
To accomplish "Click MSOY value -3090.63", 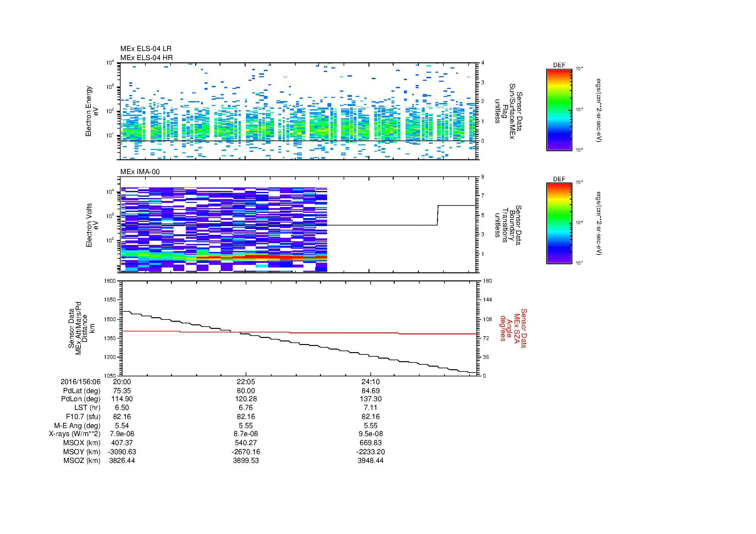I will tap(122, 452).
